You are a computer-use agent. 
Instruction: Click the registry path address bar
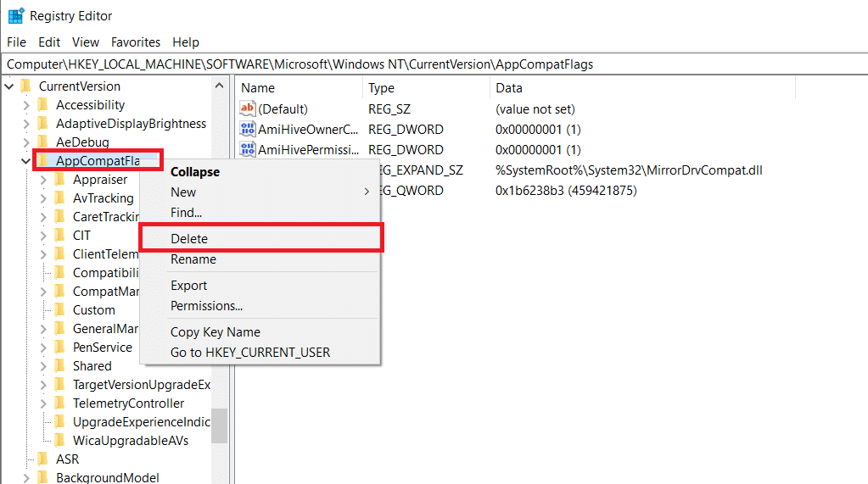[434, 64]
